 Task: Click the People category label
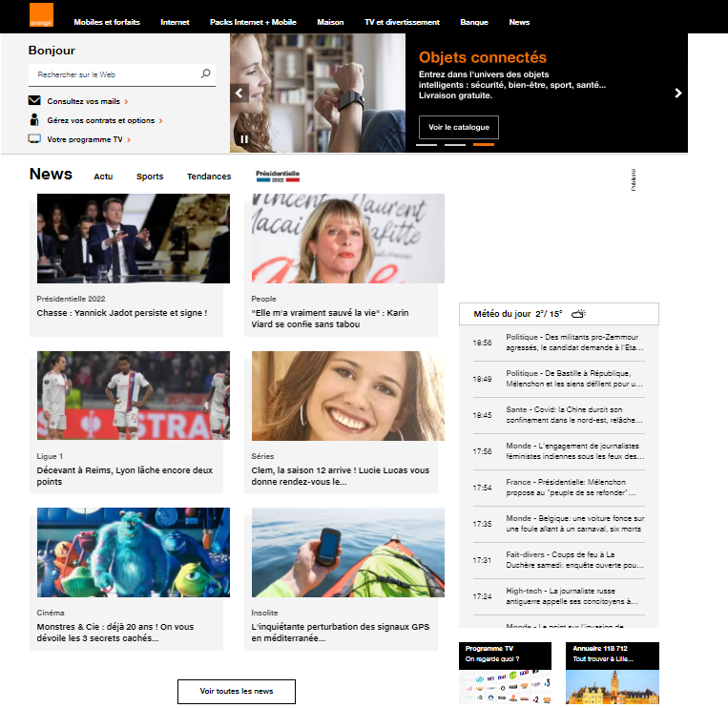(263, 299)
